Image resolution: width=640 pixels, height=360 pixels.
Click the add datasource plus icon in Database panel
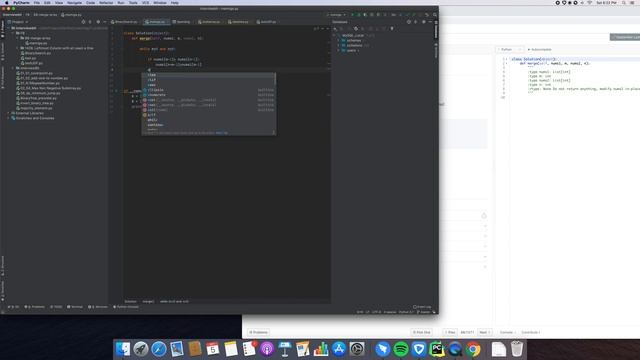pos(335,29)
